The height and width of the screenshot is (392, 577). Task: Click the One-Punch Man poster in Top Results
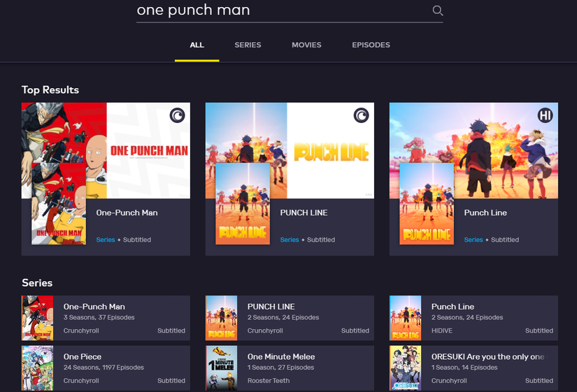coord(59,204)
